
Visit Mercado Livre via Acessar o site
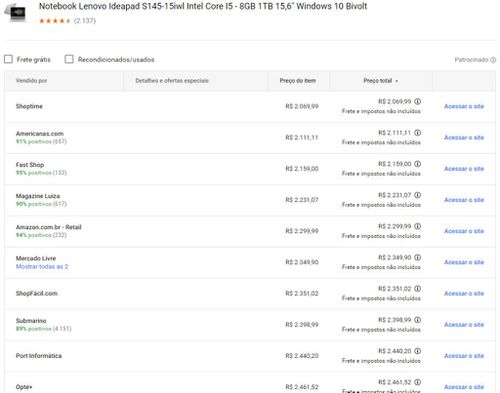tap(464, 262)
